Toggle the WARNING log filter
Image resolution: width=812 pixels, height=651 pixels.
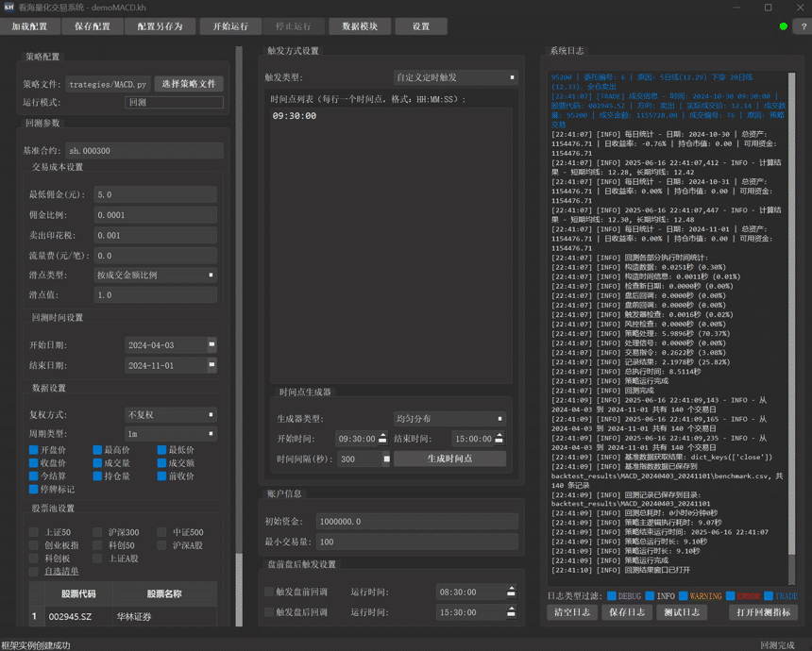[x=683, y=596]
